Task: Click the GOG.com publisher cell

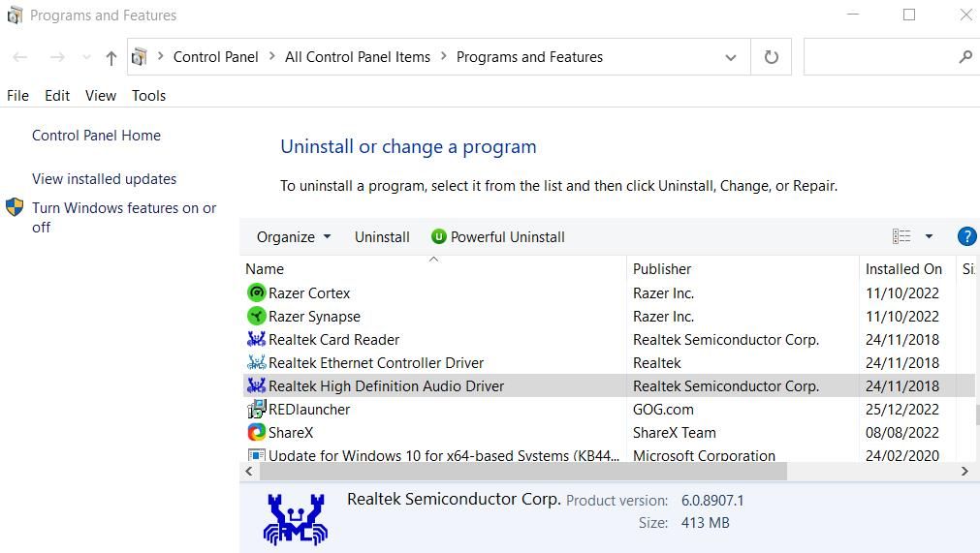Action: 663,409
